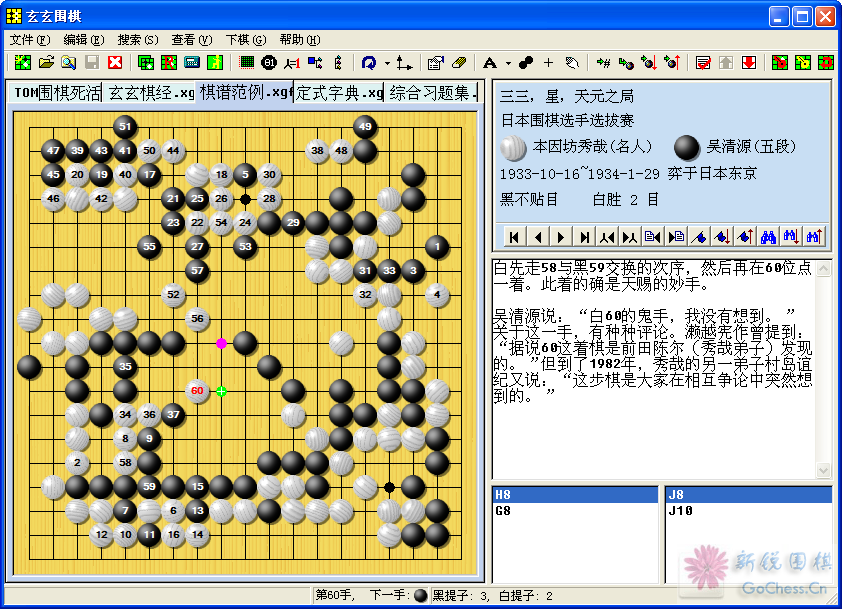Click the blue flag bookmark button
The height and width of the screenshot is (609, 842).
[699, 237]
